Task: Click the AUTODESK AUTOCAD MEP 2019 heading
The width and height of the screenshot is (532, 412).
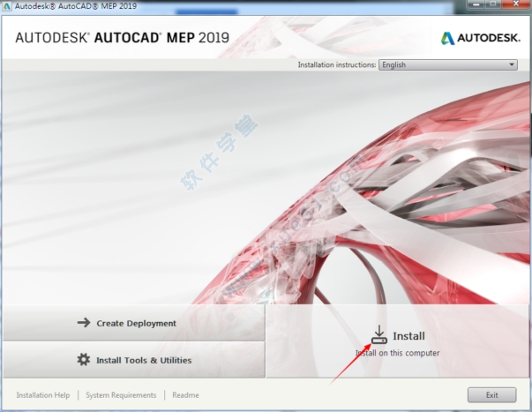Action: [122, 38]
